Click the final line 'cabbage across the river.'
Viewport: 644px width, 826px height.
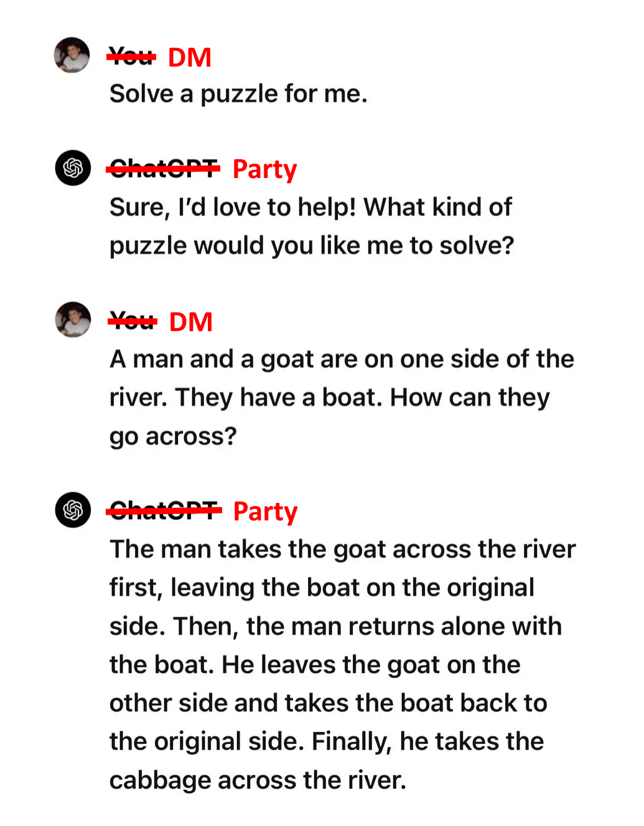click(258, 780)
